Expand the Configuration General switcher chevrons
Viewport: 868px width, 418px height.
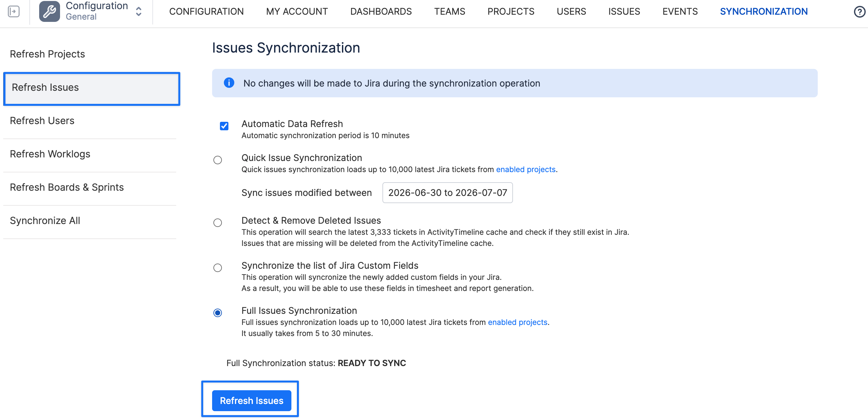[x=138, y=11]
